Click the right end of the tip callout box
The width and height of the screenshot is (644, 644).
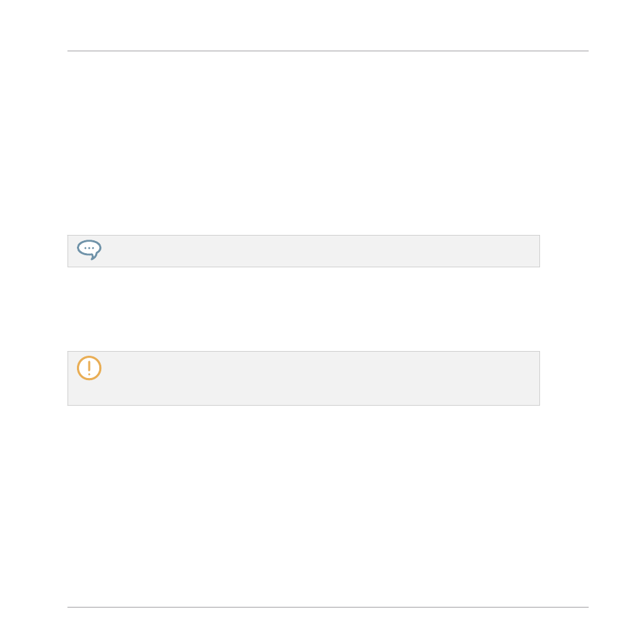(x=534, y=251)
